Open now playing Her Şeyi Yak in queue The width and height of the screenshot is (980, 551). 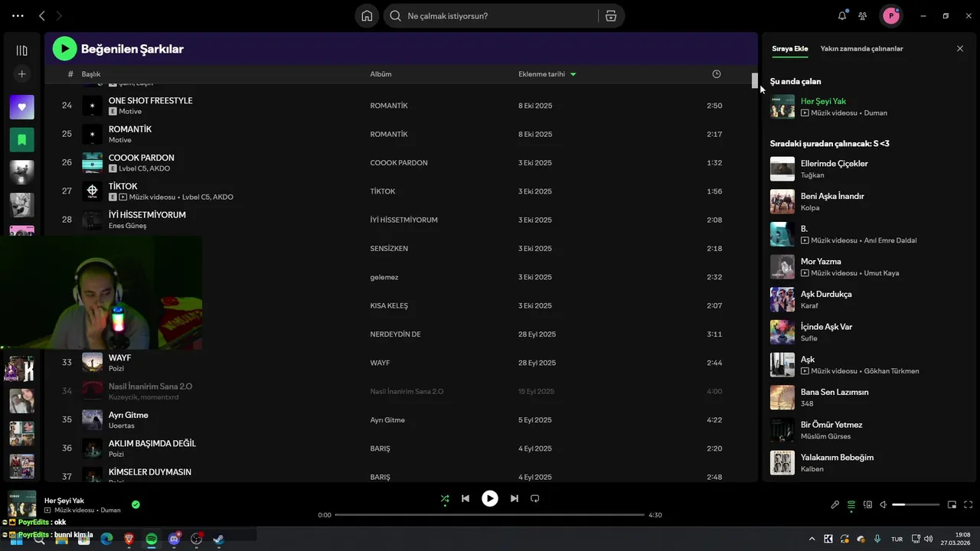pos(823,100)
